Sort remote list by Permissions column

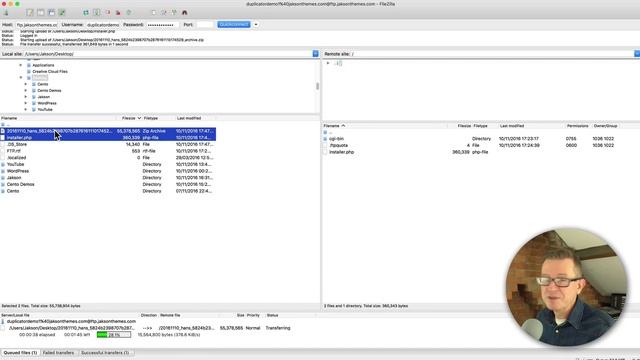click(578, 126)
